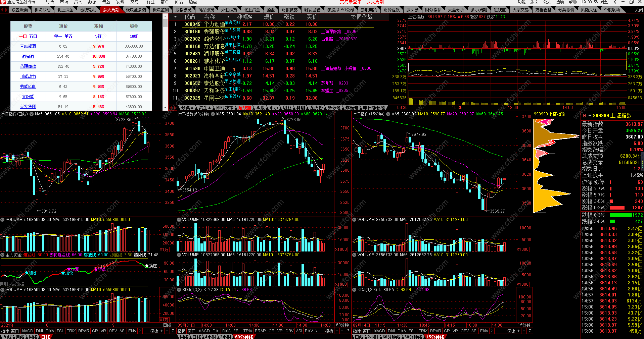This screenshot has width=644, height=339.
Task: Zoom in with the daily chart plus button
Action: (162, 331)
